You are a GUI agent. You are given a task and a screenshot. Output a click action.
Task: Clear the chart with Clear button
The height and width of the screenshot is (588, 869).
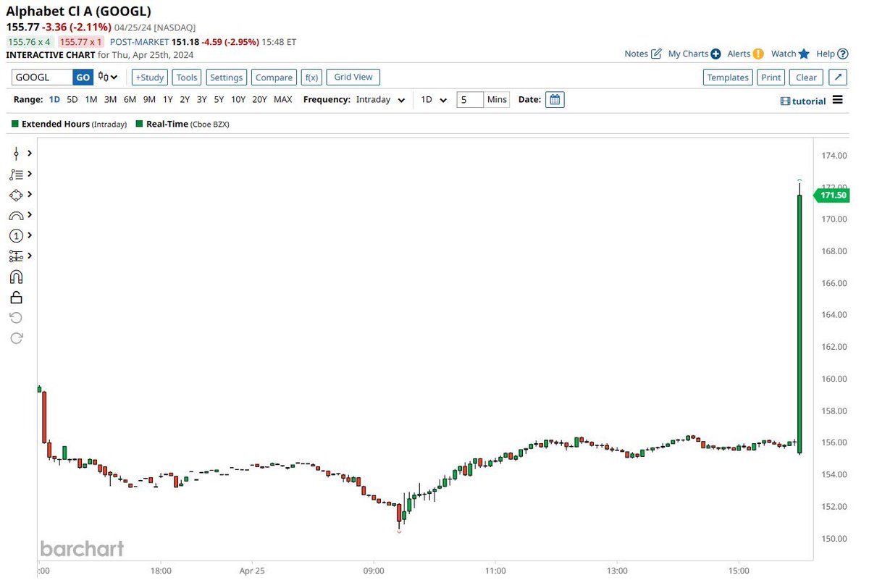tap(806, 77)
